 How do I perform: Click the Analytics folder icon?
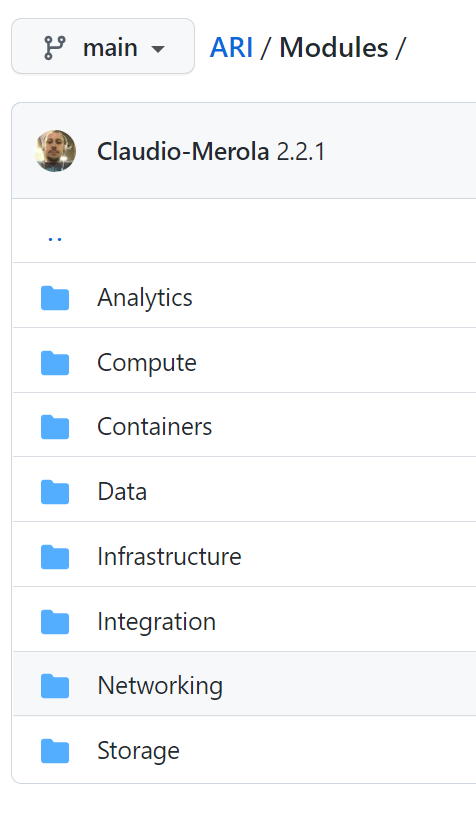coord(55,298)
